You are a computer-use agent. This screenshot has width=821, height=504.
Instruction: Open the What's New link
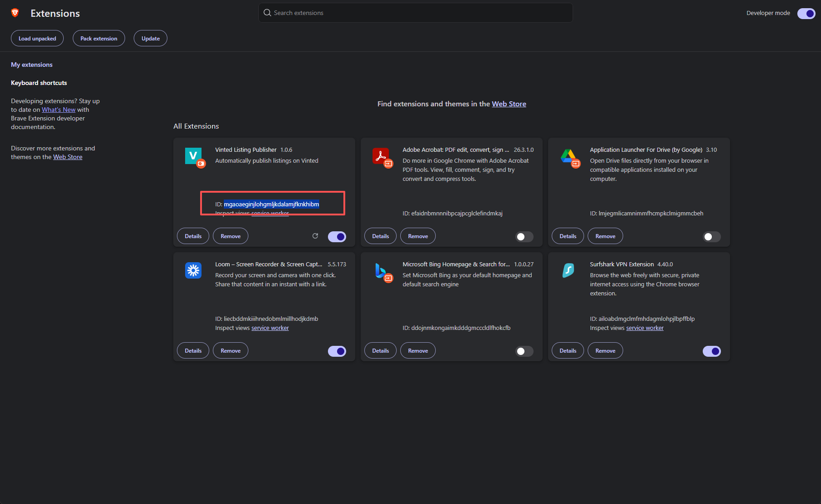click(59, 110)
